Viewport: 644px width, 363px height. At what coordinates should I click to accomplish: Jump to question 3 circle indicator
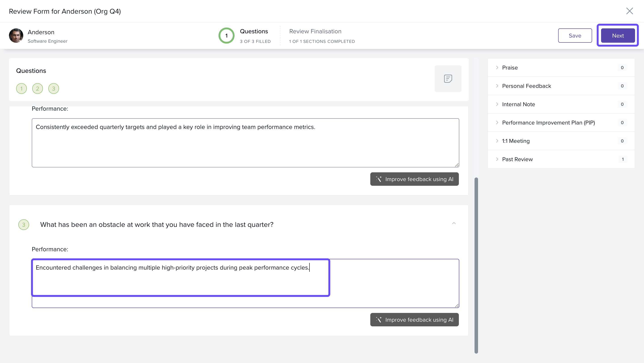tap(53, 89)
